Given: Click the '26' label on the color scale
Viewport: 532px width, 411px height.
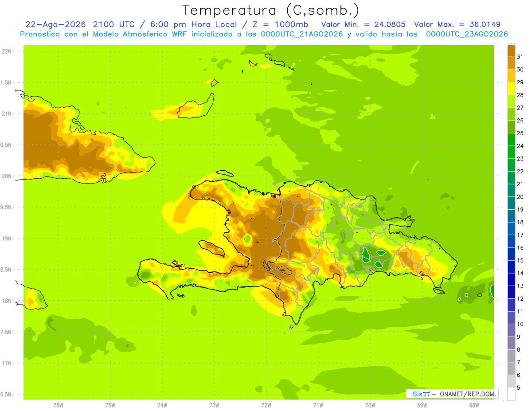Looking at the screenshot, I should (x=520, y=120).
